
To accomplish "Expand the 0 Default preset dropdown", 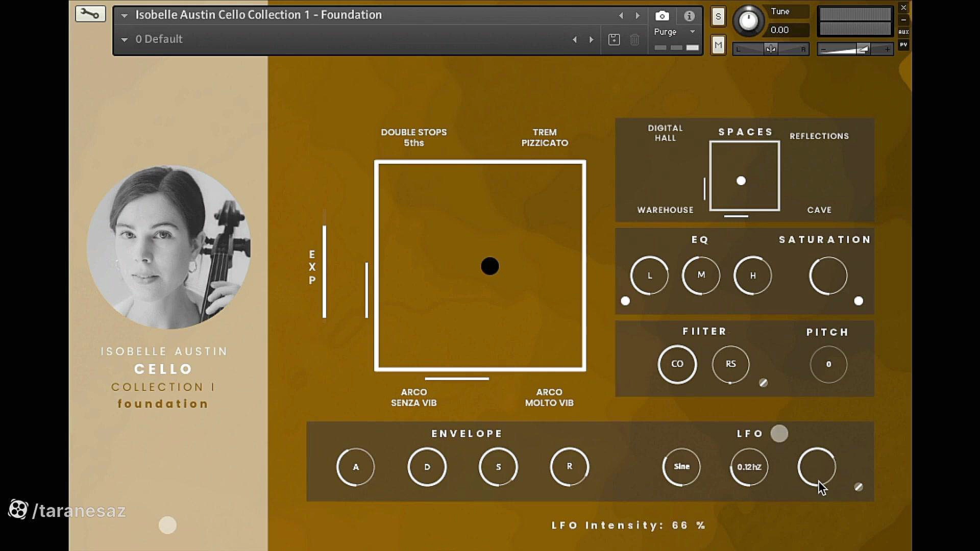I will (124, 39).
